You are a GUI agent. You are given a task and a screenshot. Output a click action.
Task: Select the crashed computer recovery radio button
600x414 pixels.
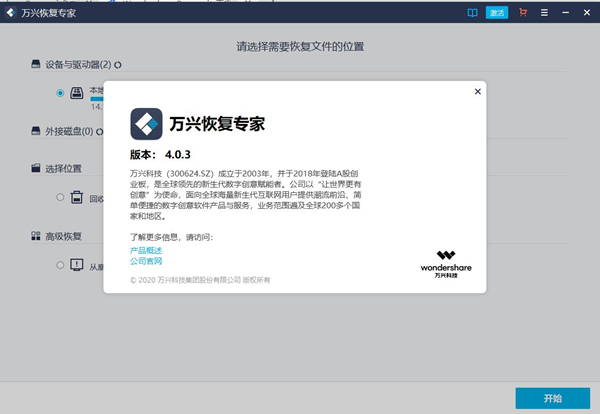pos(61,265)
